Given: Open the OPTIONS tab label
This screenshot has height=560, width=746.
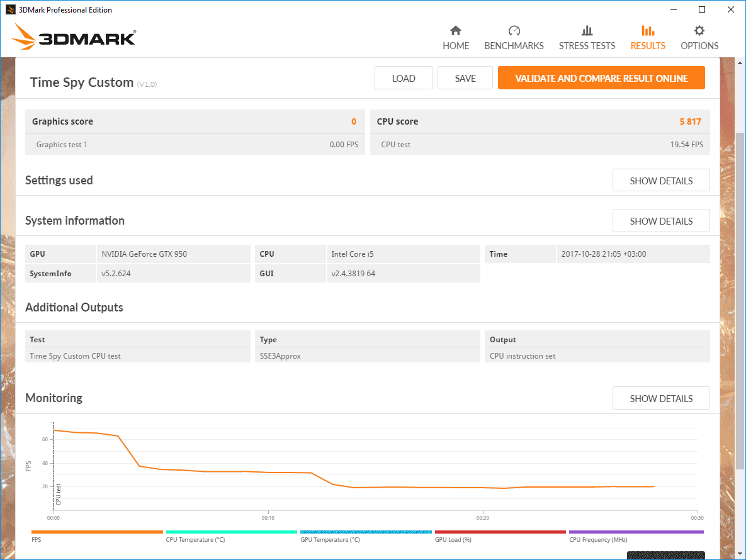Looking at the screenshot, I should (x=699, y=46).
